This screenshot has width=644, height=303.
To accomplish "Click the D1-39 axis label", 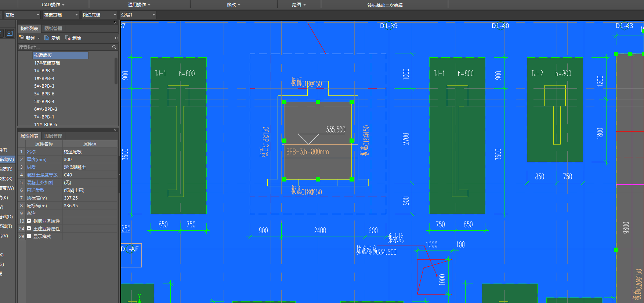I will (x=389, y=26).
